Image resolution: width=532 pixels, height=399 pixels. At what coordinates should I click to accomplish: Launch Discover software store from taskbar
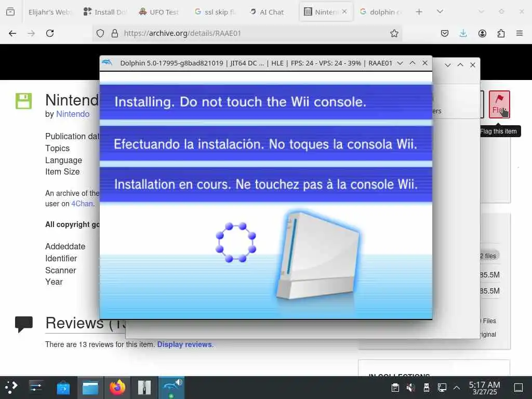[63, 388]
